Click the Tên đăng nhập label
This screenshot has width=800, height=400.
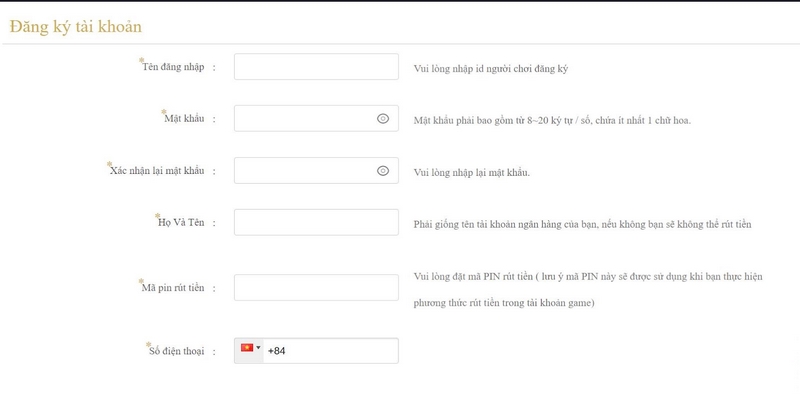pyautogui.click(x=173, y=67)
